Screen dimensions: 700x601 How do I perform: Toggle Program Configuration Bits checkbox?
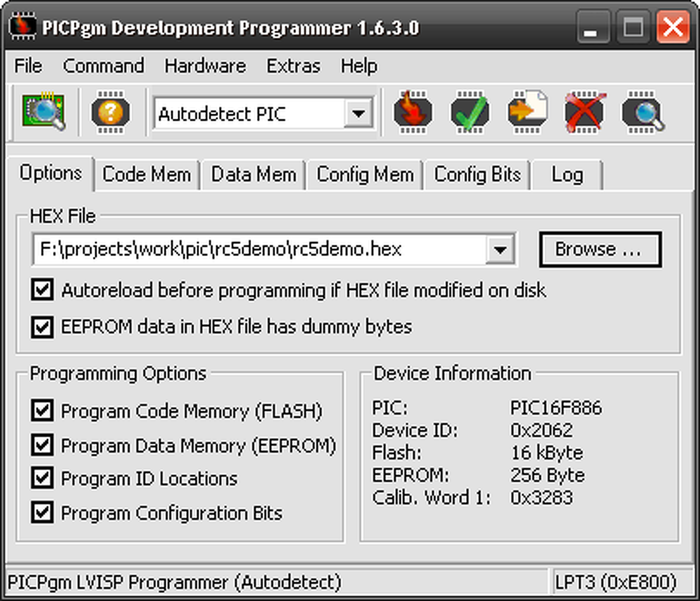point(42,513)
